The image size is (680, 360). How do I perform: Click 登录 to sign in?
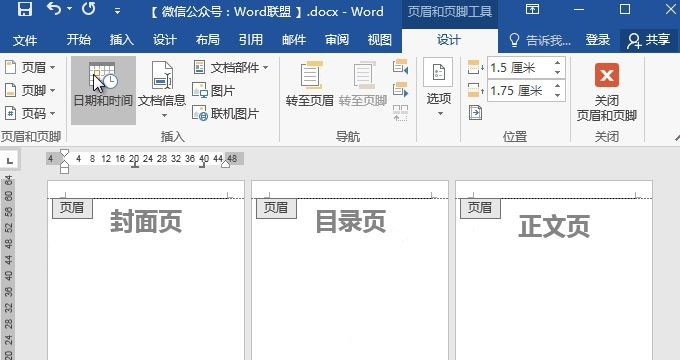click(598, 40)
